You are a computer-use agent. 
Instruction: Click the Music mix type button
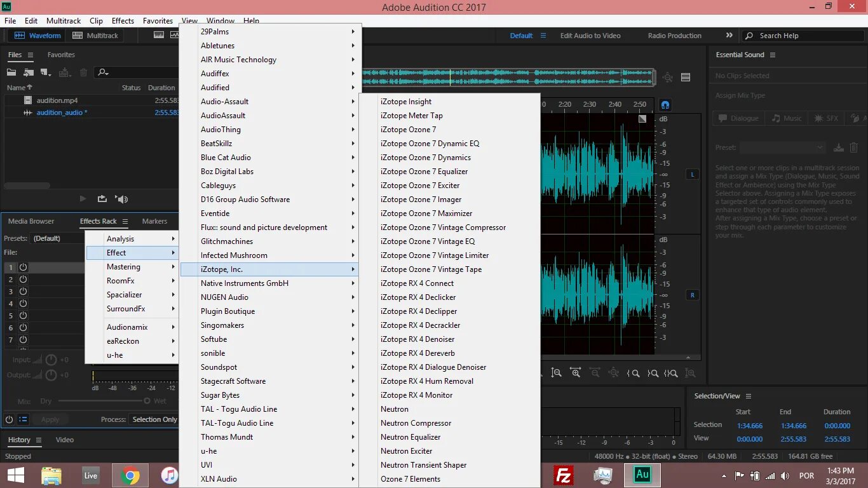(x=787, y=118)
